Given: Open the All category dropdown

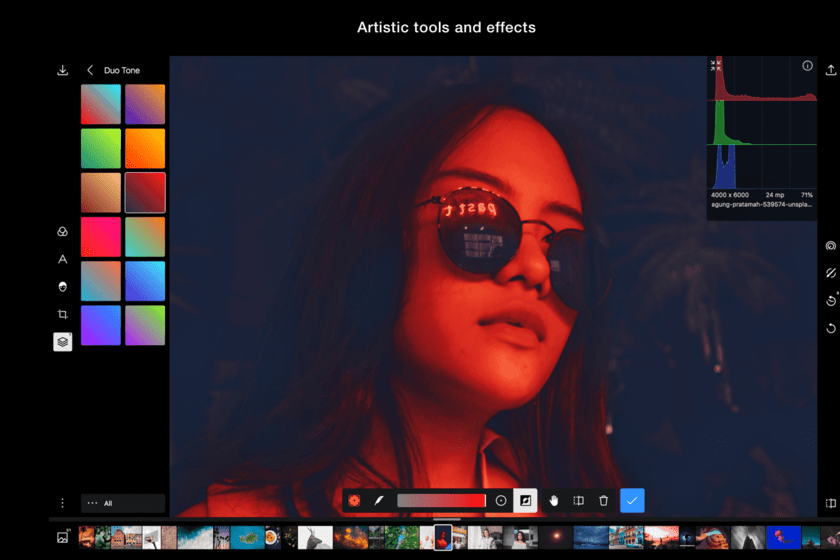Looking at the screenshot, I should point(123,503).
